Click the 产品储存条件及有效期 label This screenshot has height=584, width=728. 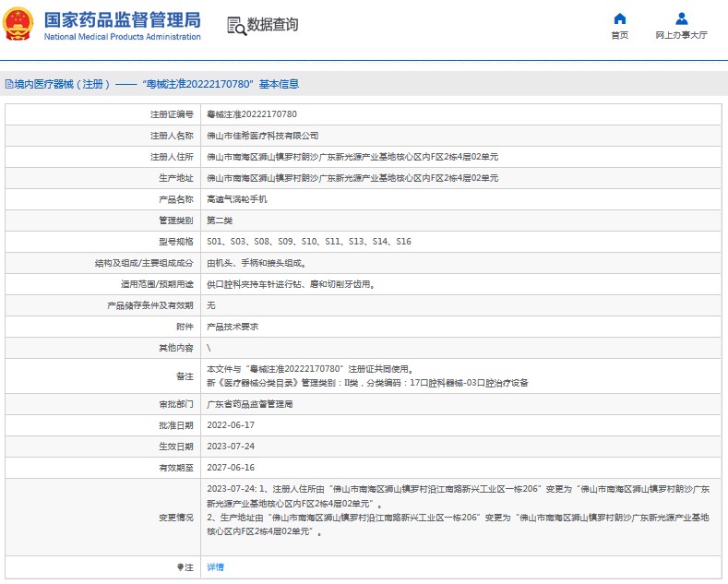coord(150,305)
